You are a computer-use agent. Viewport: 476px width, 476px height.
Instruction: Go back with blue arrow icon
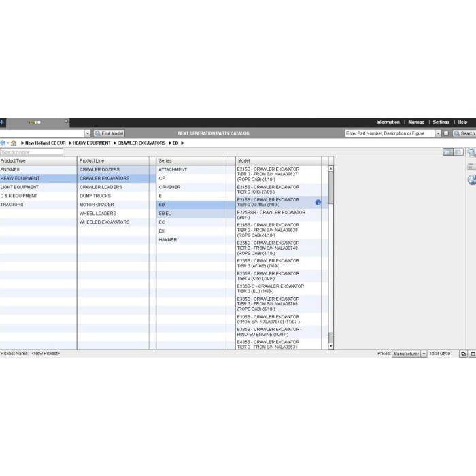(x=3, y=143)
